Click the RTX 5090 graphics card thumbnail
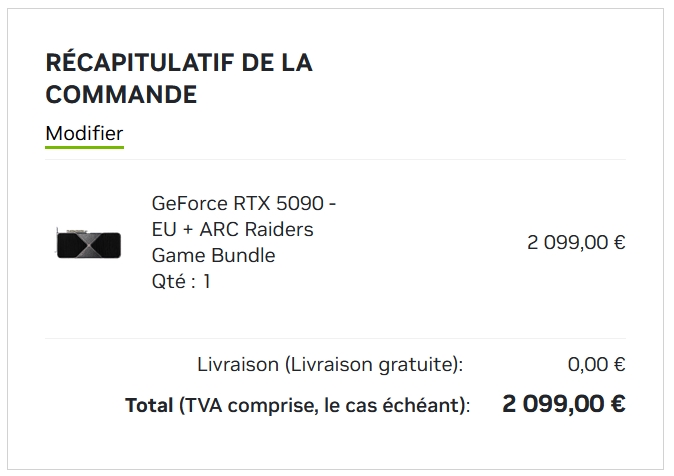Viewport: 674px width, 476px height. tap(89, 243)
